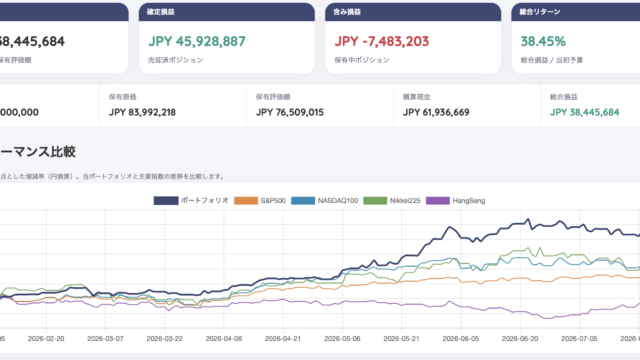640x360 pixels.
Task: Click the 38.45% total return figure
Action: 543,41
